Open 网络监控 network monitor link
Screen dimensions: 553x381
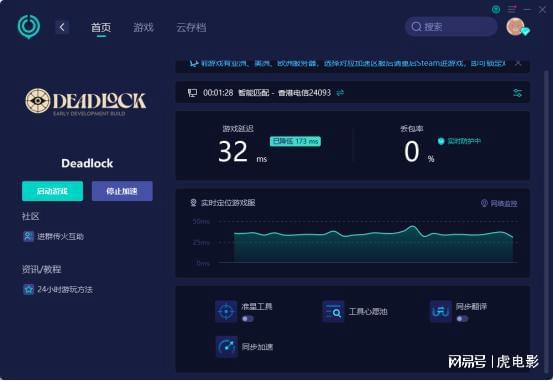pyautogui.click(x=499, y=204)
